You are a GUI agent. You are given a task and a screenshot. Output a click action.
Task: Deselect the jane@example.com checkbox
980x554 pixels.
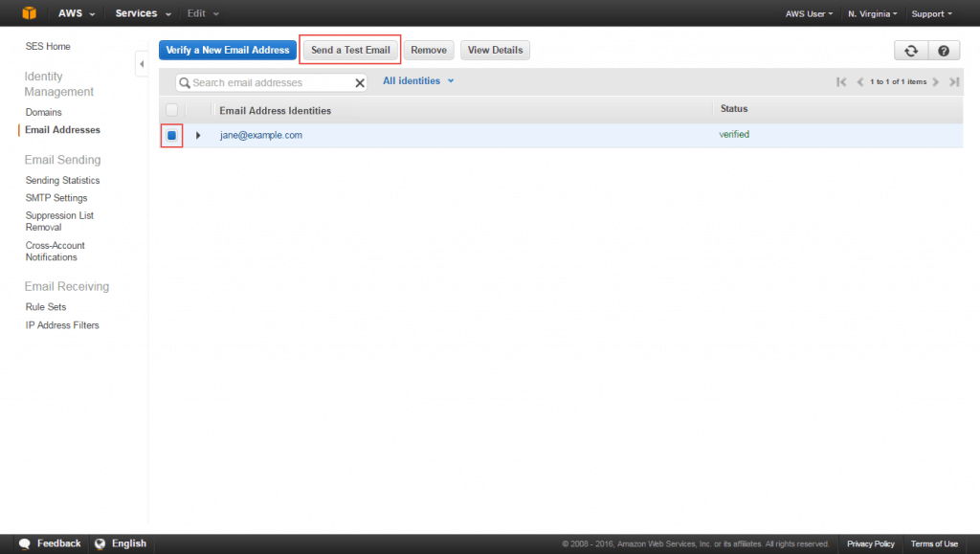click(171, 135)
